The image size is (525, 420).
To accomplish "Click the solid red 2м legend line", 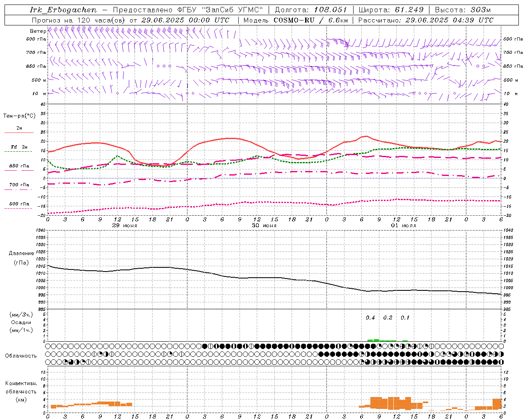I will (19, 132).
